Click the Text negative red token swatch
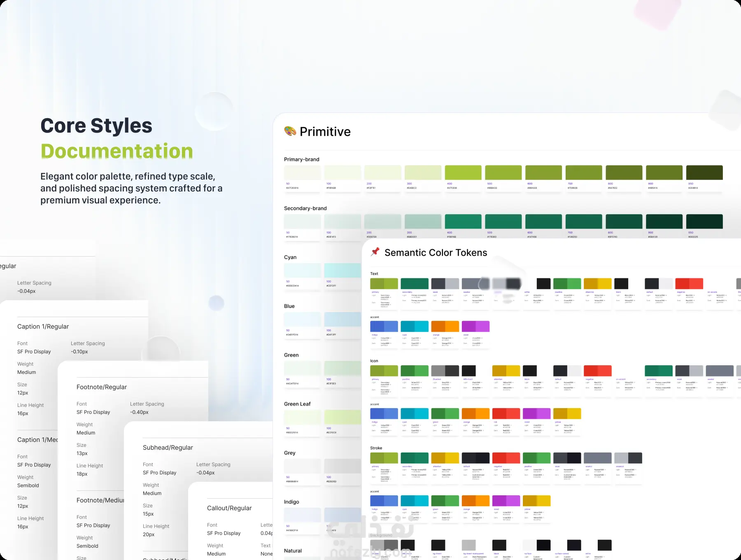741x560 pixels. click(689, 284)
